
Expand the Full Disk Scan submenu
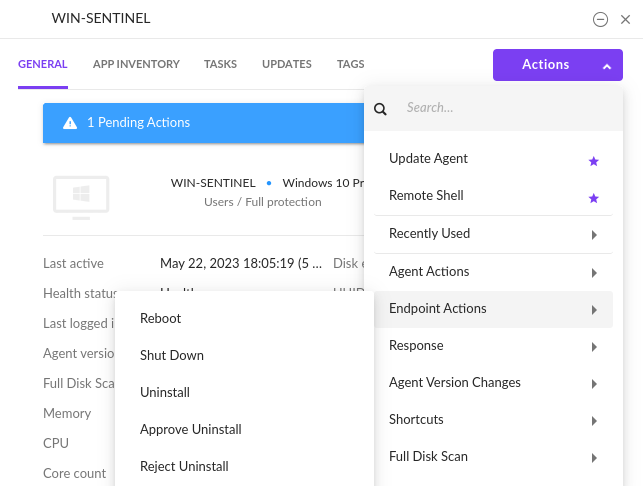click(x=493, y=457)
